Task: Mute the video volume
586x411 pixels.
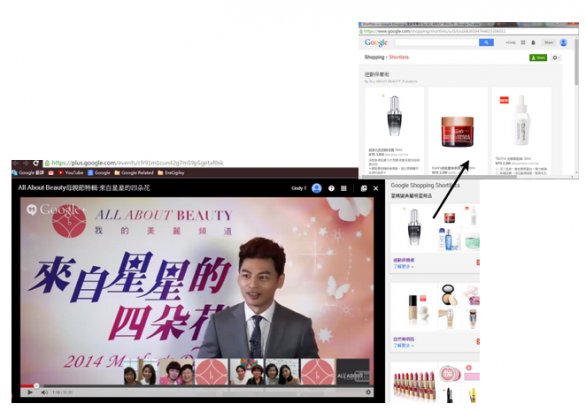Action: tap(44, 392)
